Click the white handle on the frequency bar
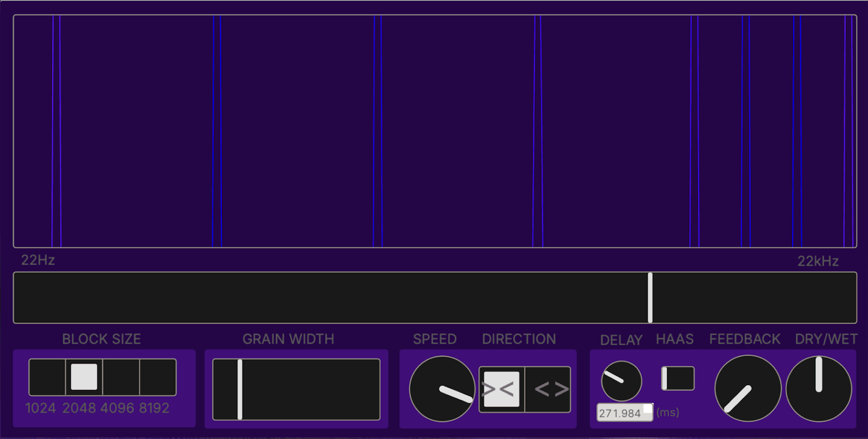The height and width of the screenshot is (439, 868). [650, 297]
